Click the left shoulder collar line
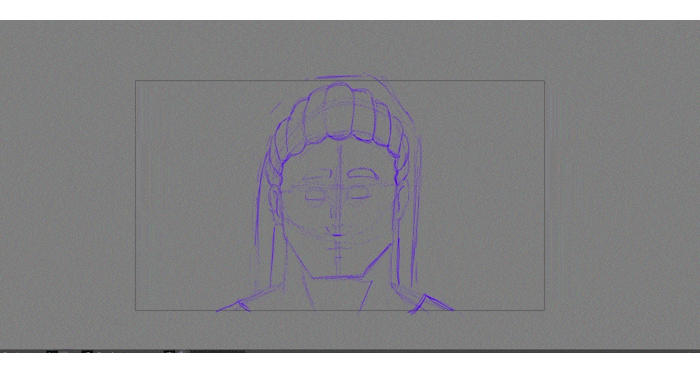The height and width of the screenshot is (374, 700). click(250, 299)
